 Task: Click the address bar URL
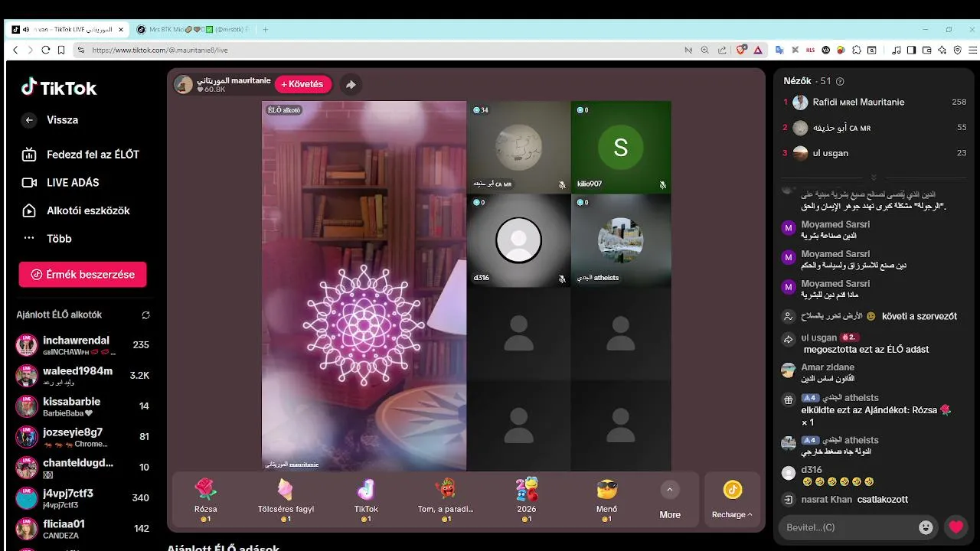160,50
